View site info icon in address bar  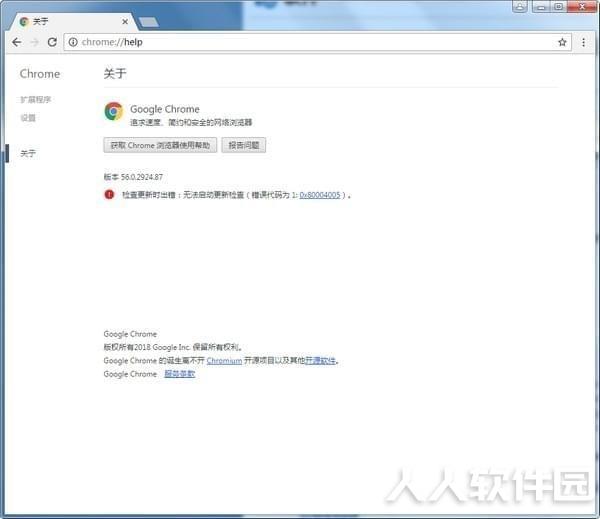(x=73, y=42)
